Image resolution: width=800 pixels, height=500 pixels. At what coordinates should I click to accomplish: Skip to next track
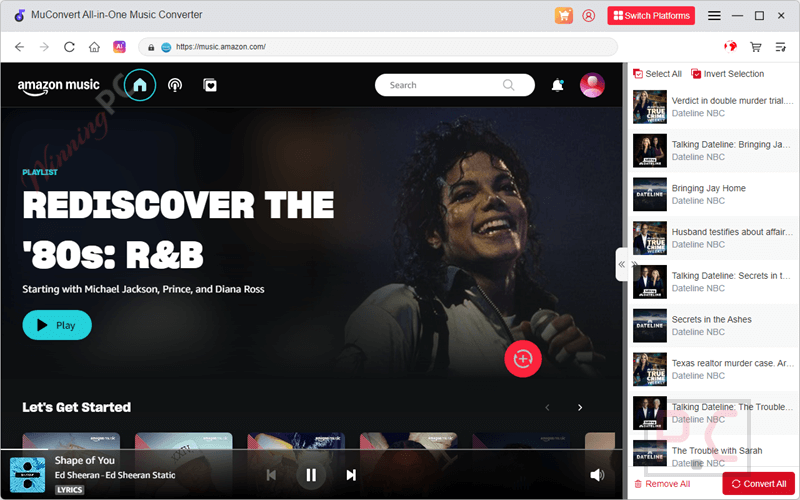click(351, 475)
